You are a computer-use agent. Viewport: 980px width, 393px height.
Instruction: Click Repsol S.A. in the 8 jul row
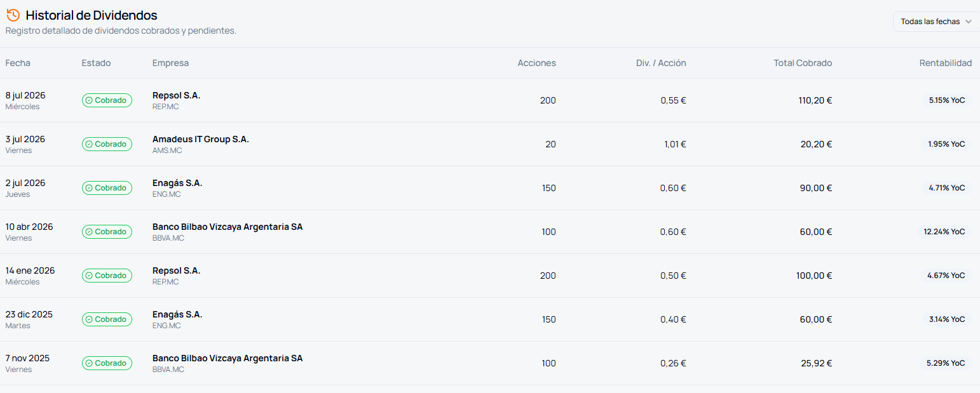click(176, 95)
